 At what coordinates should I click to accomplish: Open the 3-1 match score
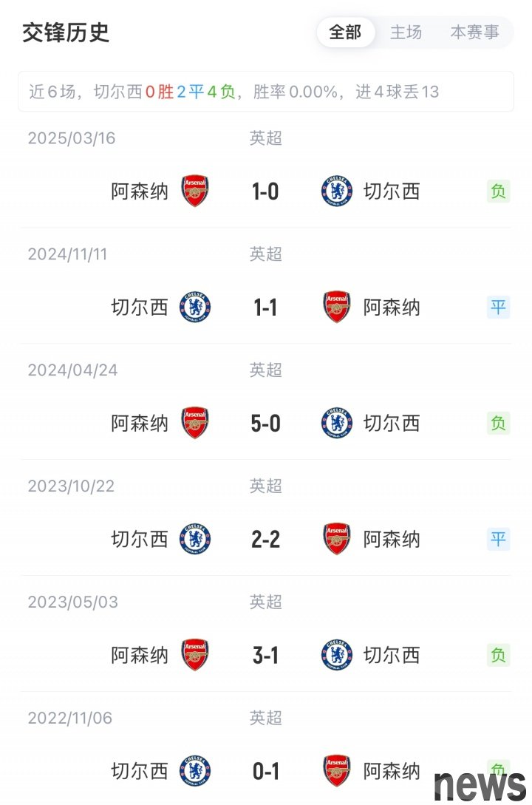(265, 655)
